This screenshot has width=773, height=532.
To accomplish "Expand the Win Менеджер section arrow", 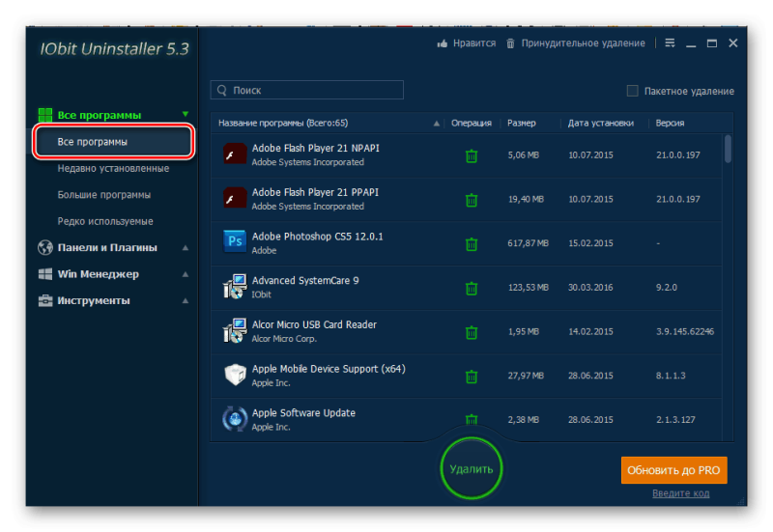I will 186,274.
